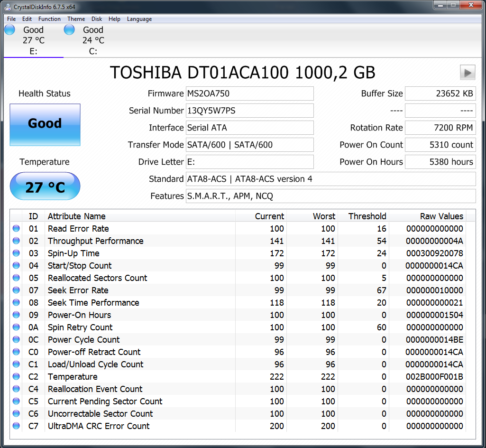The image size is (486, 448).
Task: Click the status orb for Reallocated Sectors Count
Action: (16, 278)
